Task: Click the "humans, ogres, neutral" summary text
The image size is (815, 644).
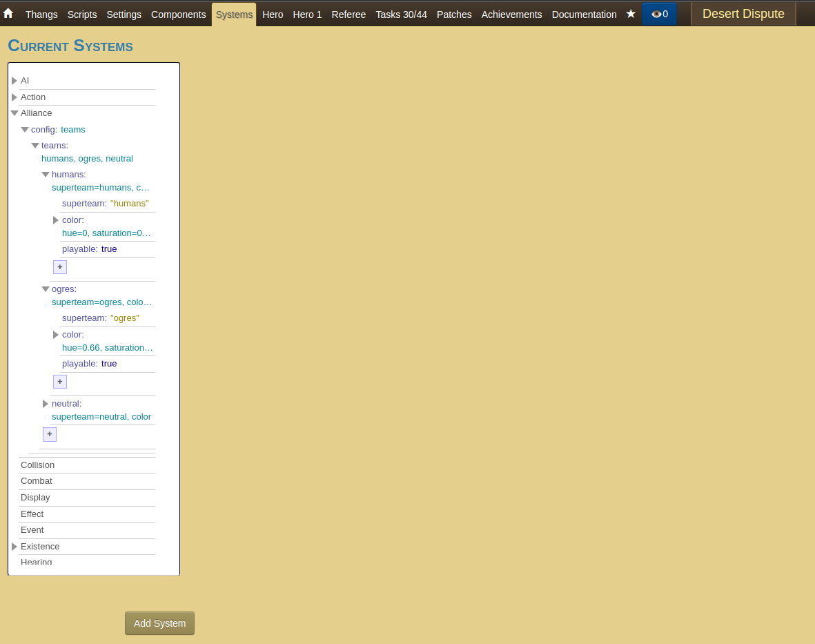Action: (x=88, y=159)
